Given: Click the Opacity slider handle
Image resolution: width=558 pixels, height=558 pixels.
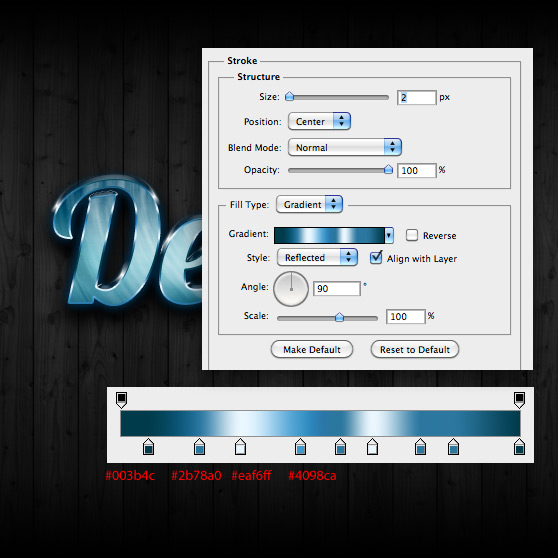Looking at the screenshot, I should click(x=388, y=169).
